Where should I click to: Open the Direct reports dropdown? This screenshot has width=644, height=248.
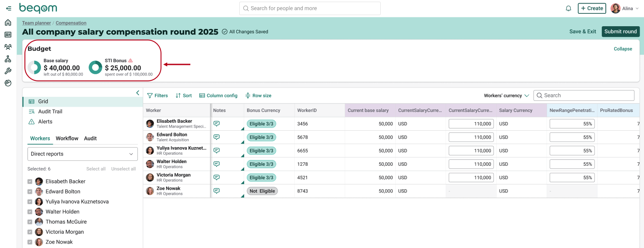pyautogui.click(x=83, y=154)
